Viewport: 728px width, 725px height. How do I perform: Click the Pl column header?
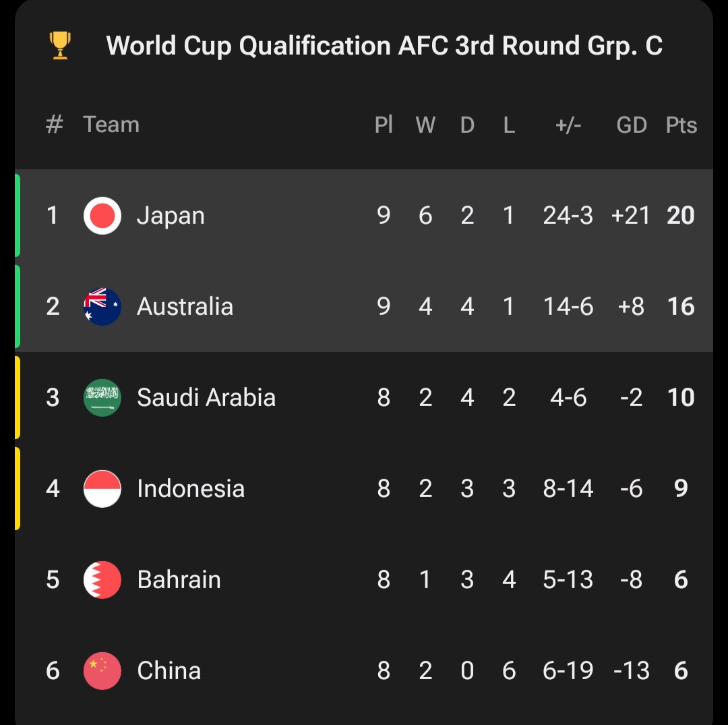[384, 125]
